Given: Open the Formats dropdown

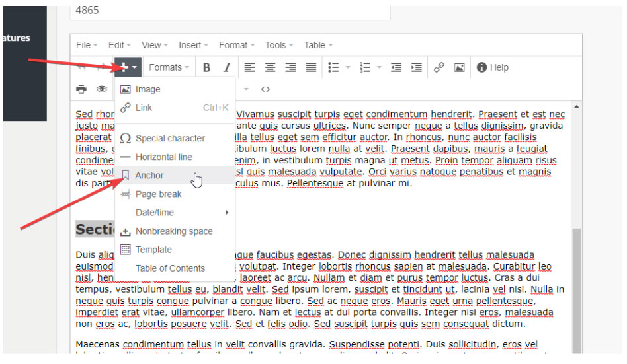Looking at the screenshot, I should (169, 67).
